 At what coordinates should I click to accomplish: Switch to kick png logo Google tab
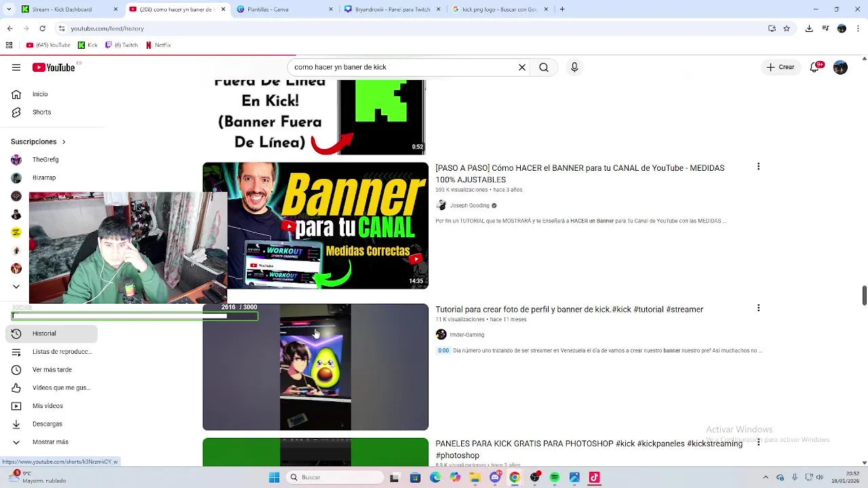[x=500, y=9]
